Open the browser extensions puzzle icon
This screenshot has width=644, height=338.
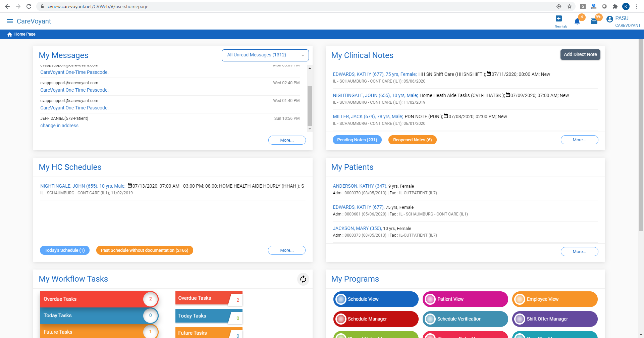(x=615, y=6)
